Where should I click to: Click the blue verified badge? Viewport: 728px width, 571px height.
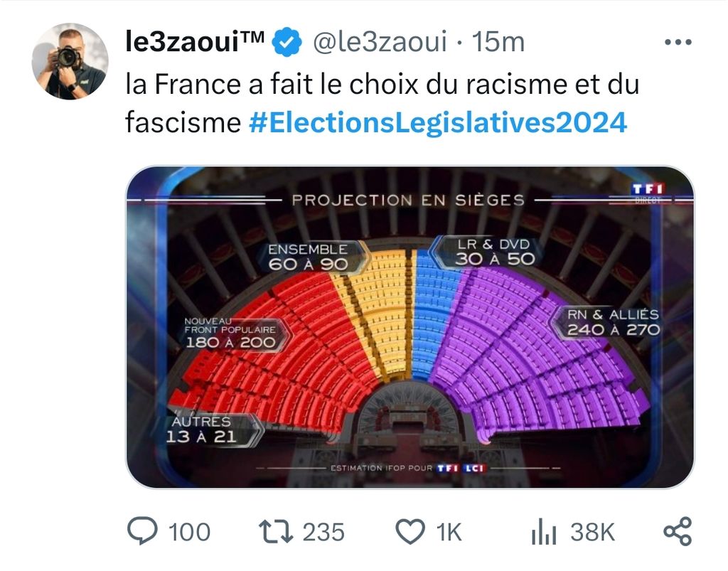[x=287, y=43]
